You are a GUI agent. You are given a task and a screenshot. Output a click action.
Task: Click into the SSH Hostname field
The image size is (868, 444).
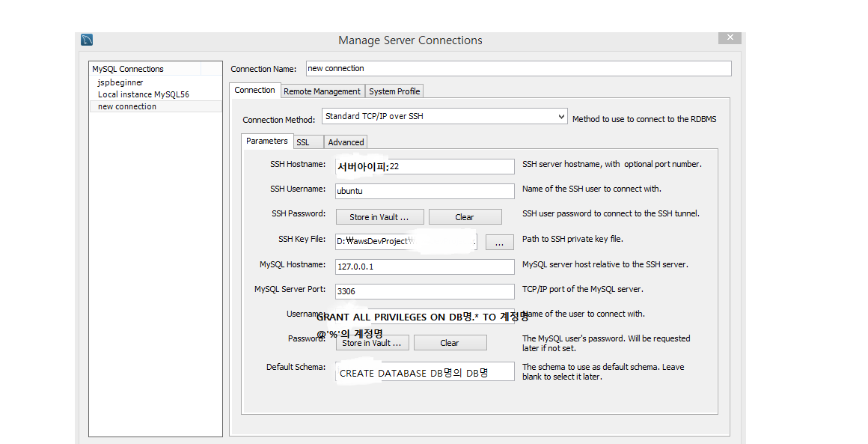(424, 167)
